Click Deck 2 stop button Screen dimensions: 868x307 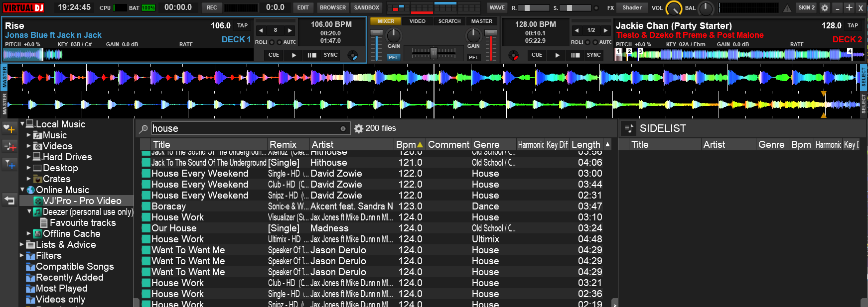click(x=575, y=55)
